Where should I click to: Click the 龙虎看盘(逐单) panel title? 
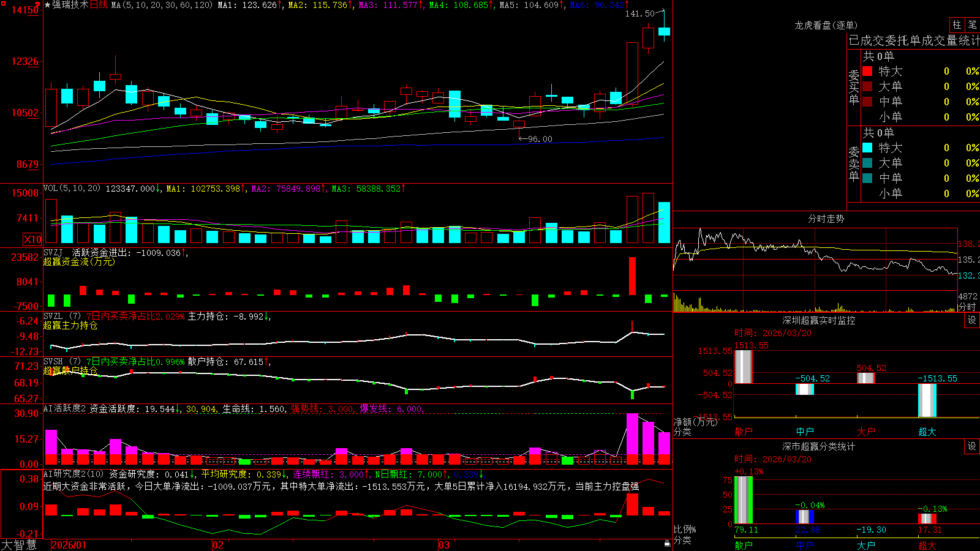[x=826, y=25]
